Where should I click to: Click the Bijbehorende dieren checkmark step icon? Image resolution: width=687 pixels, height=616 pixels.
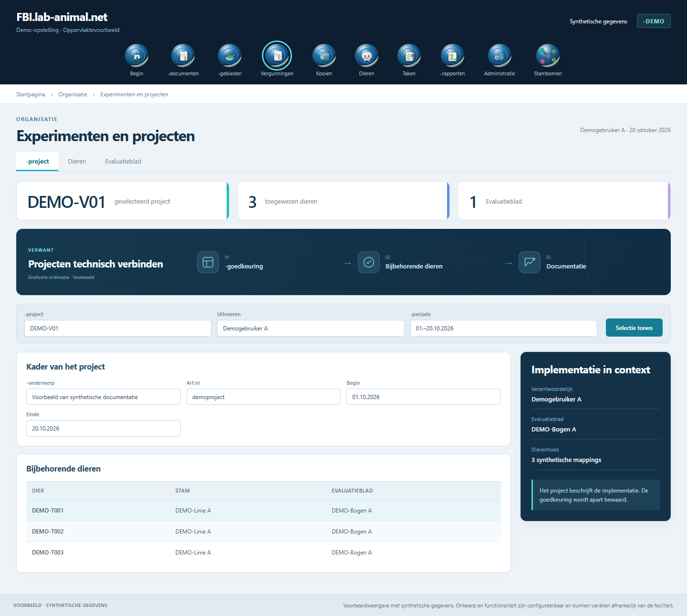pyautogui.click(x=369, y=262)
